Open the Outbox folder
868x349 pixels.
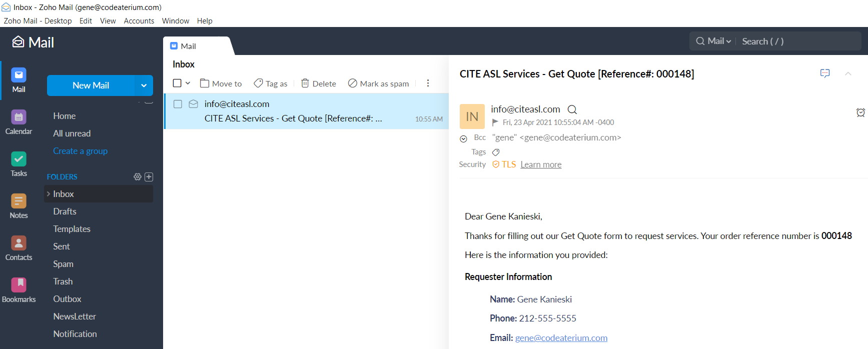(68, 299)
